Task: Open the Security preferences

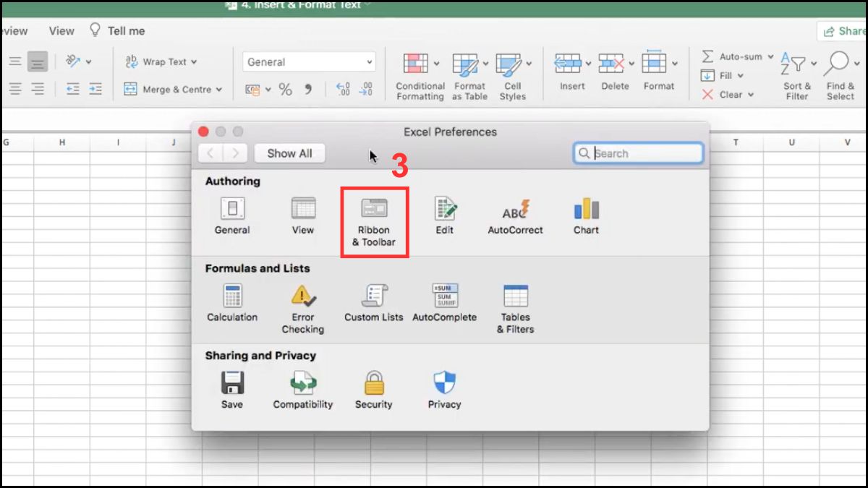Action: [x=373, y=389]
